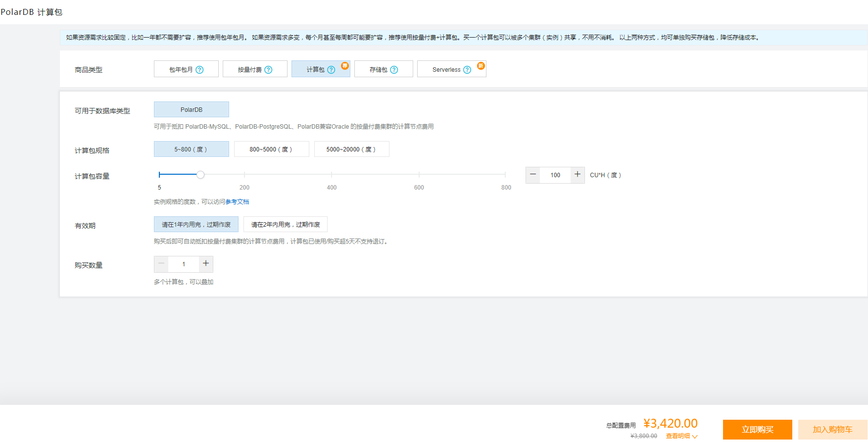This screenshot has width=868, height=442.
Task: Increase capacity with the plus button
Action: tap(578, 175)
